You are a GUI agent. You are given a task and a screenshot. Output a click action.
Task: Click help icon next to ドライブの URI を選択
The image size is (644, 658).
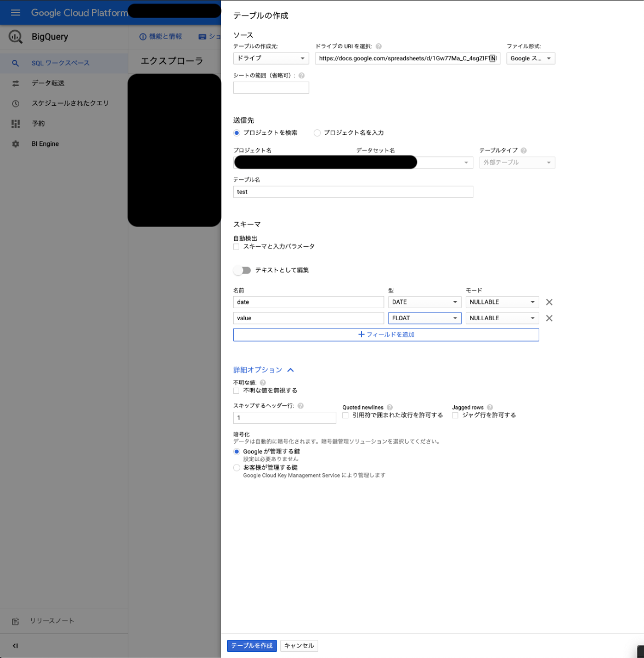(379, 47)
